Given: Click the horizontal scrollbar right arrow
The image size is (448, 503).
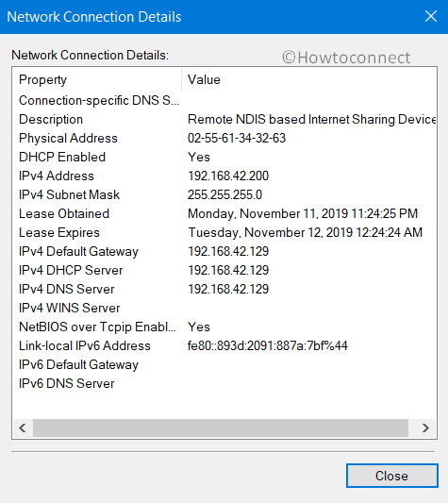Looking at the screenshot, I should 425,428.
